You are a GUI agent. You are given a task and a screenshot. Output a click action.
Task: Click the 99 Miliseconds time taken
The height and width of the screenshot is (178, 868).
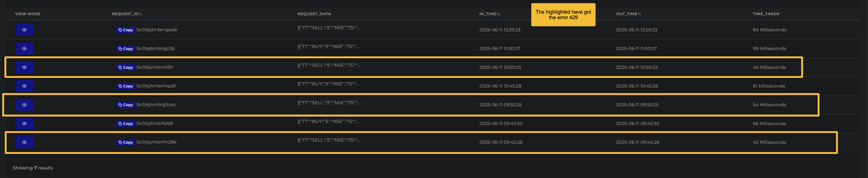click(769, 49)
